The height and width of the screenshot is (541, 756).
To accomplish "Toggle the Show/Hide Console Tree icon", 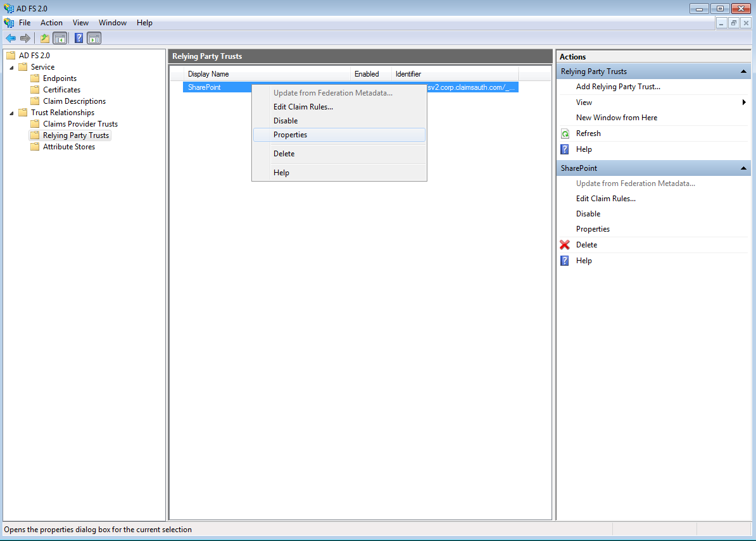I will tap(60, 38).
